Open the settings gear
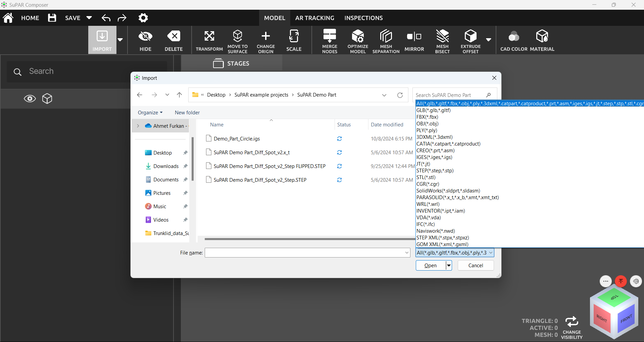This screenshot has height=342, width=644. point(143,18)
